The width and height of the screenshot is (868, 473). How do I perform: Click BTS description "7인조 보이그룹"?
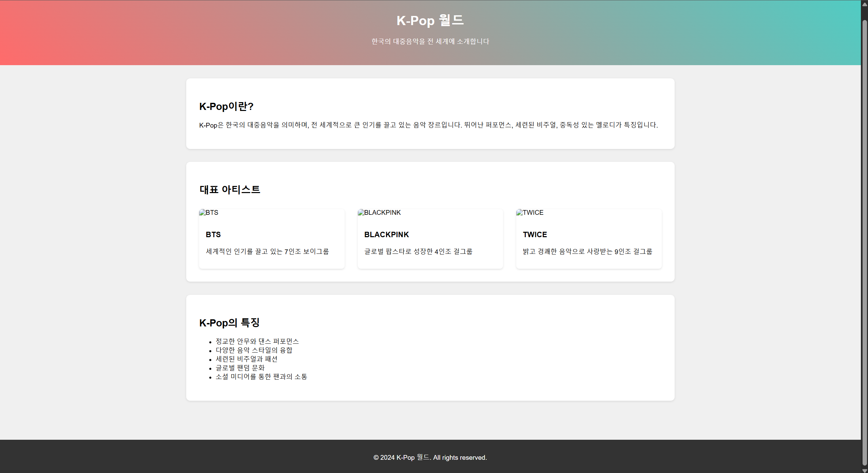(307, 251)
